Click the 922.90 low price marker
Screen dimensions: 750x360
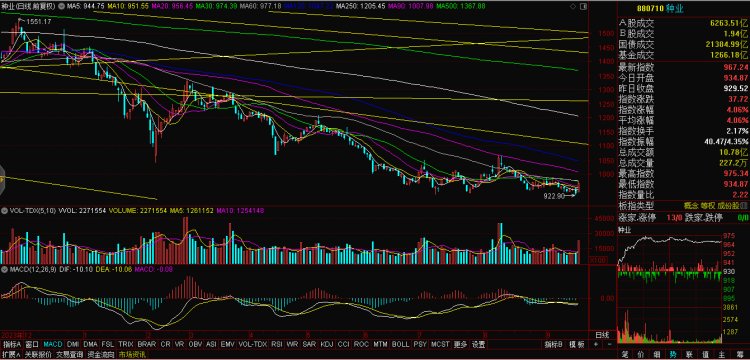point(554,196)
